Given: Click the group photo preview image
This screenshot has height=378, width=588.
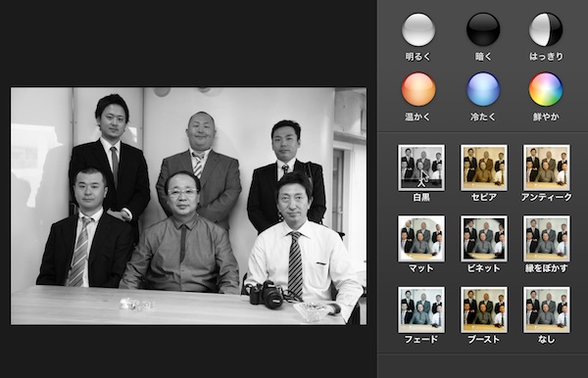Looking at the screenshot, I should pyautogui.click(x=188, y=206).
